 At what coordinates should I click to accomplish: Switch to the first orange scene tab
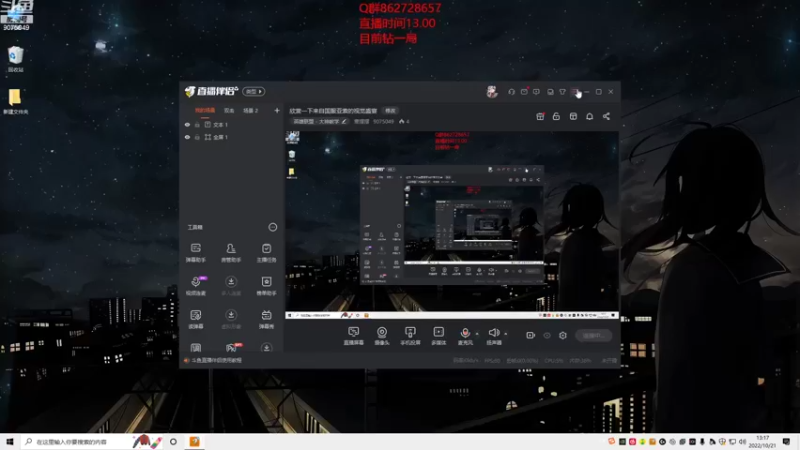[x=205, y=110]
